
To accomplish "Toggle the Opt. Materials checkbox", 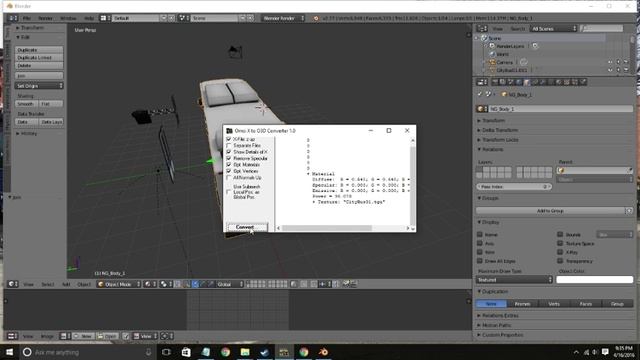I will pyautogui.click(x=229, y=164).
